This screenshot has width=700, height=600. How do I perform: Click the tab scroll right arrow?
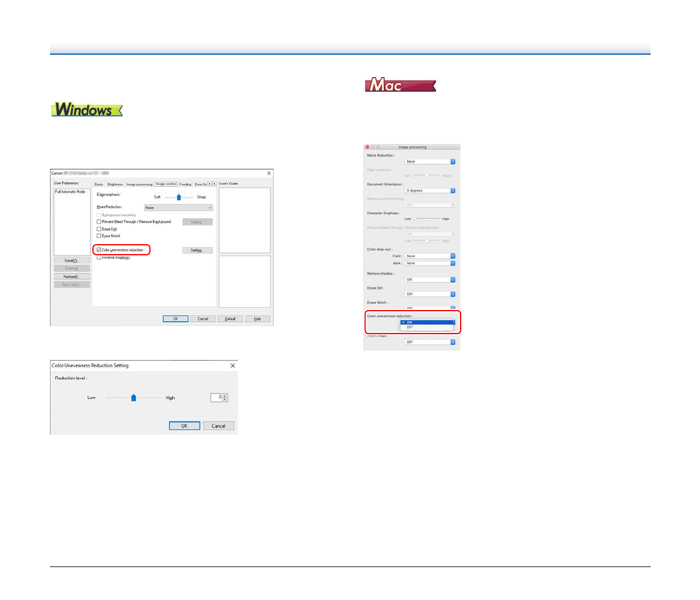(x=214, y=184)
